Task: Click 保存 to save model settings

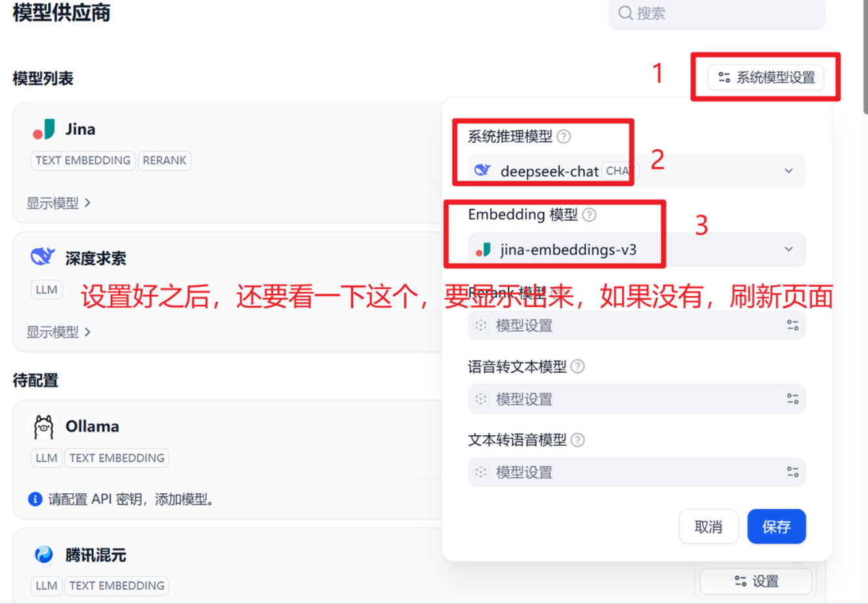Action: [x=777, y=526]
